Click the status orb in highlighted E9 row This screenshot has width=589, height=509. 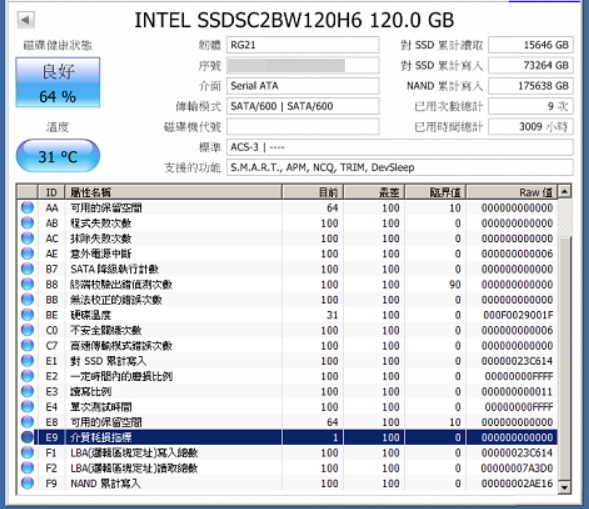(27, 437)
